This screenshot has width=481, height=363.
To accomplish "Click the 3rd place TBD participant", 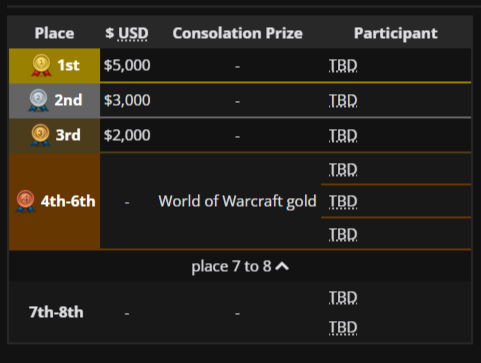I will pyautogui.click(x=343, y=136).
